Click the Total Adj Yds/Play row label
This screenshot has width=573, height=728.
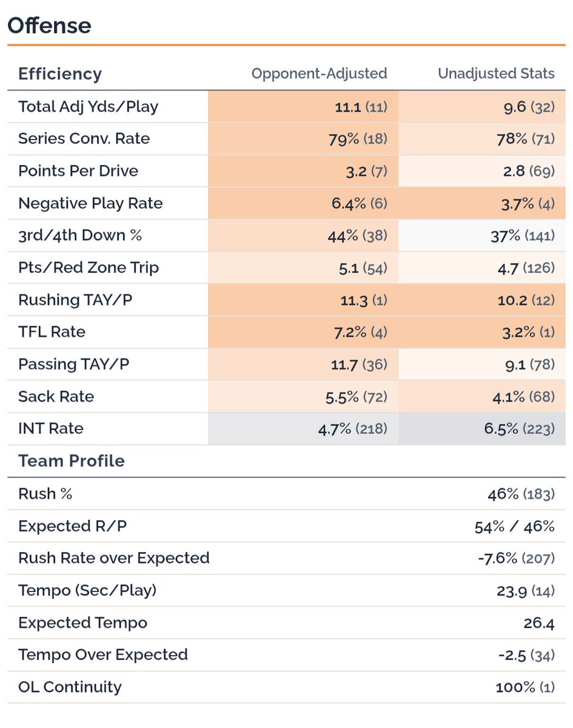point(89,107)
